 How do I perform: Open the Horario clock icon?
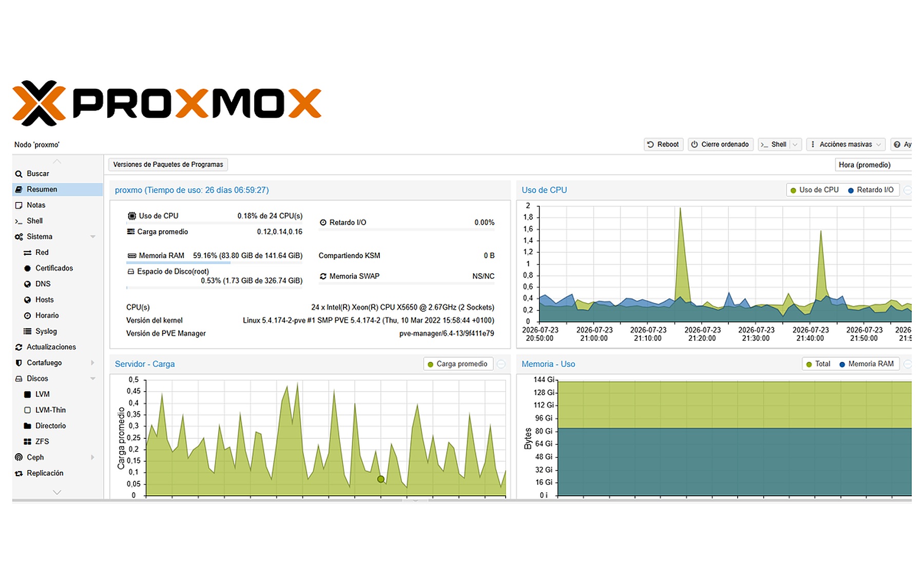coord(28,315)
